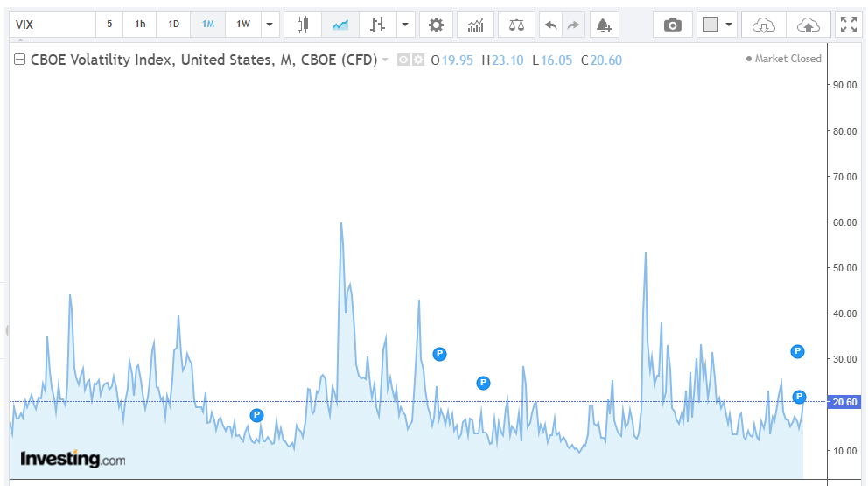Switch to the 1h interval
This screenshot has width=868, height=486.
click(140, 25)
